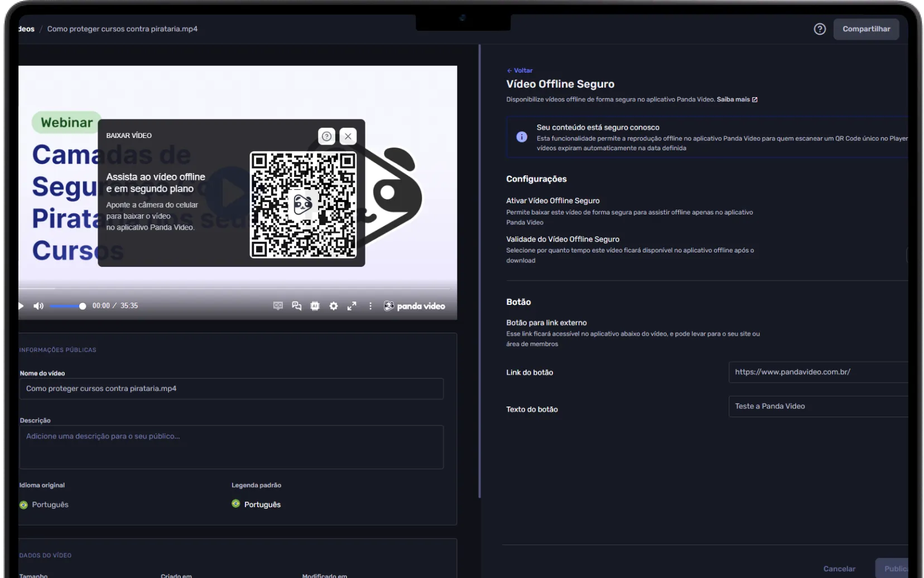Click the Descrição text area
This screenshot has width=924, height=578.
[232, 447]
